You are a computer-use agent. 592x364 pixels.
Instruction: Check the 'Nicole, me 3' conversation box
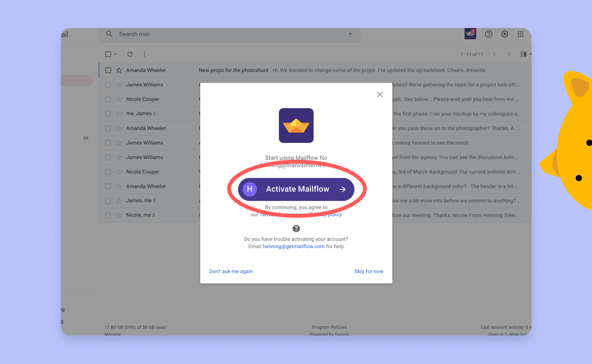[x=108, y=215]
